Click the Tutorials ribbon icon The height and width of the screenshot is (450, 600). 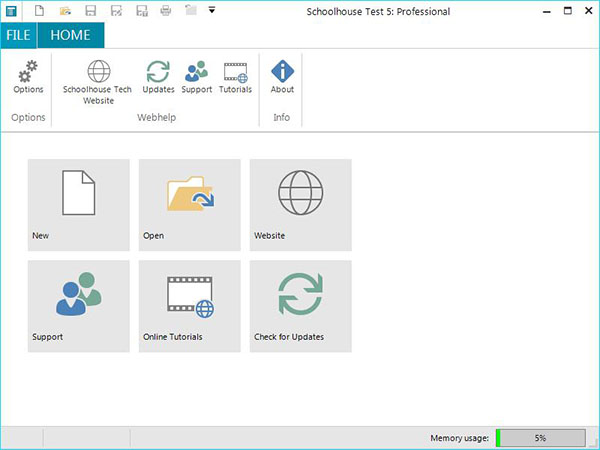pyautogui.click(x=235, y=76)
